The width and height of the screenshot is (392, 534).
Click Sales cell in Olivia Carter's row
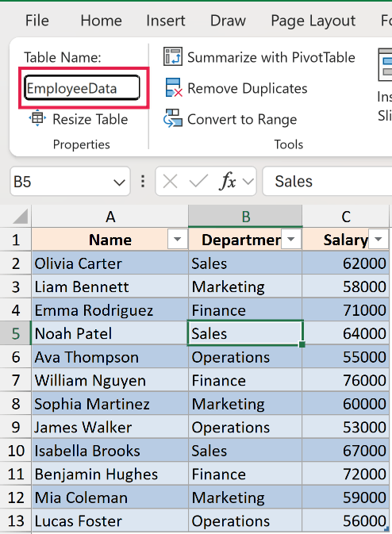click(245, 263)
